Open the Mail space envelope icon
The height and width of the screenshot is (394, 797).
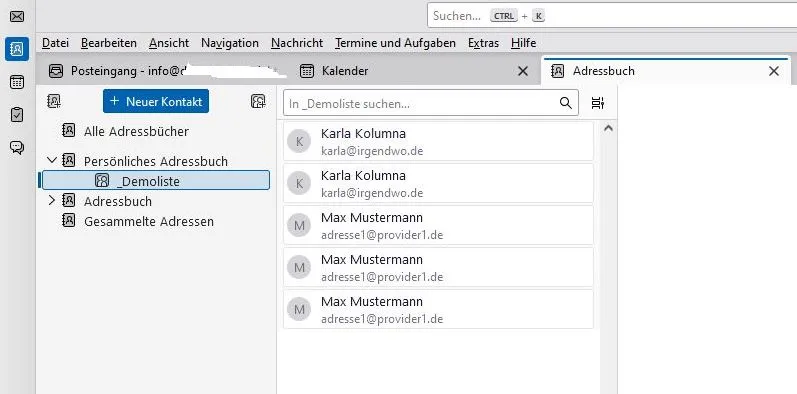click(17, 17)
